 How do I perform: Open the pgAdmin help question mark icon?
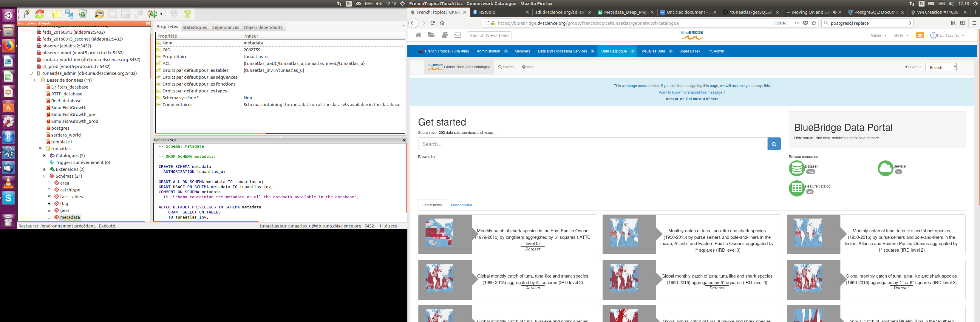tap(187, 14)
